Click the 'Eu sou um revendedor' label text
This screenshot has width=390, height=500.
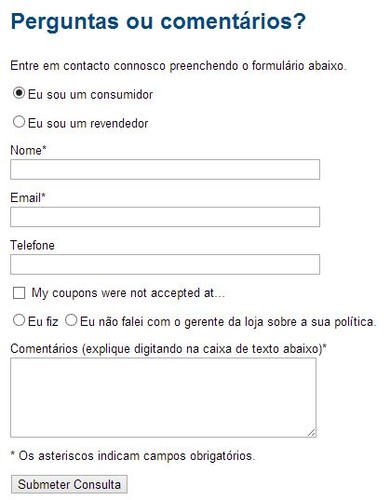(88, 123)
